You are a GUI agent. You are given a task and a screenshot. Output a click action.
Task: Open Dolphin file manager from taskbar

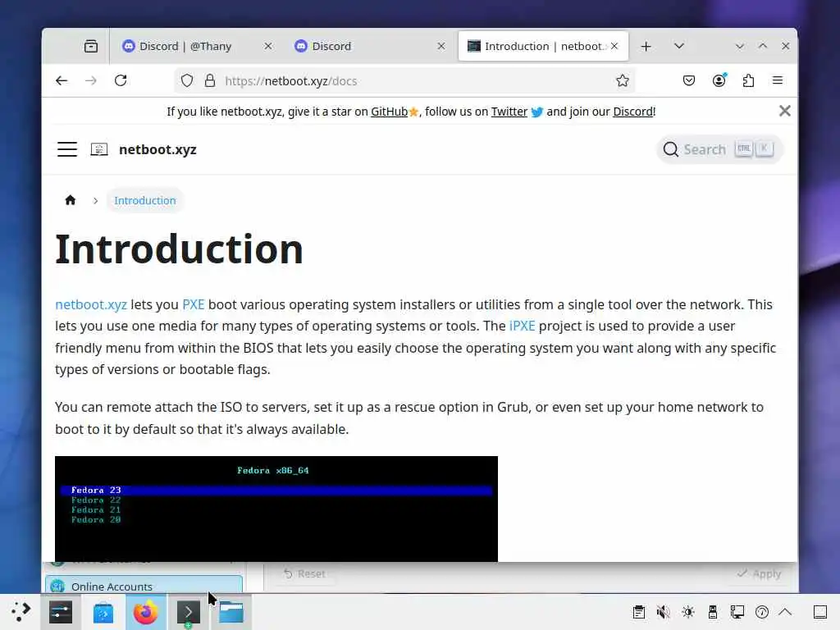[x=231, y=612]
